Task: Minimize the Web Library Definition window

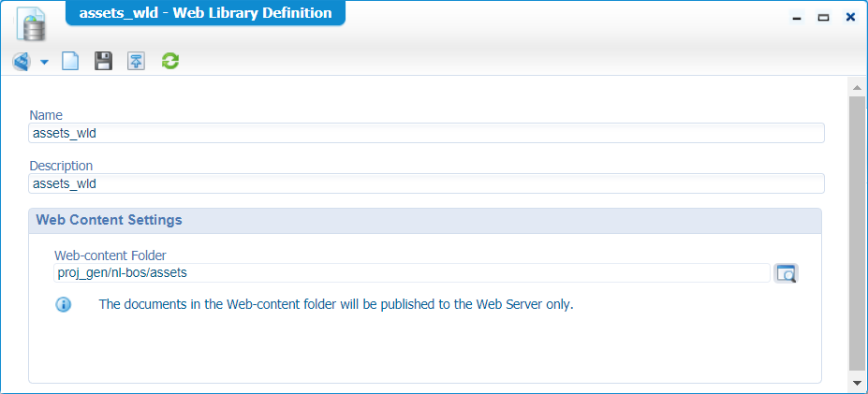Action: 797,17
